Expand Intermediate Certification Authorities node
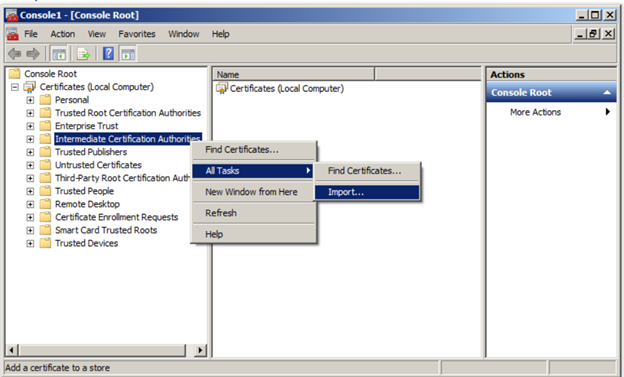Screen dimensions: 624x377 (x=30, y=139)
